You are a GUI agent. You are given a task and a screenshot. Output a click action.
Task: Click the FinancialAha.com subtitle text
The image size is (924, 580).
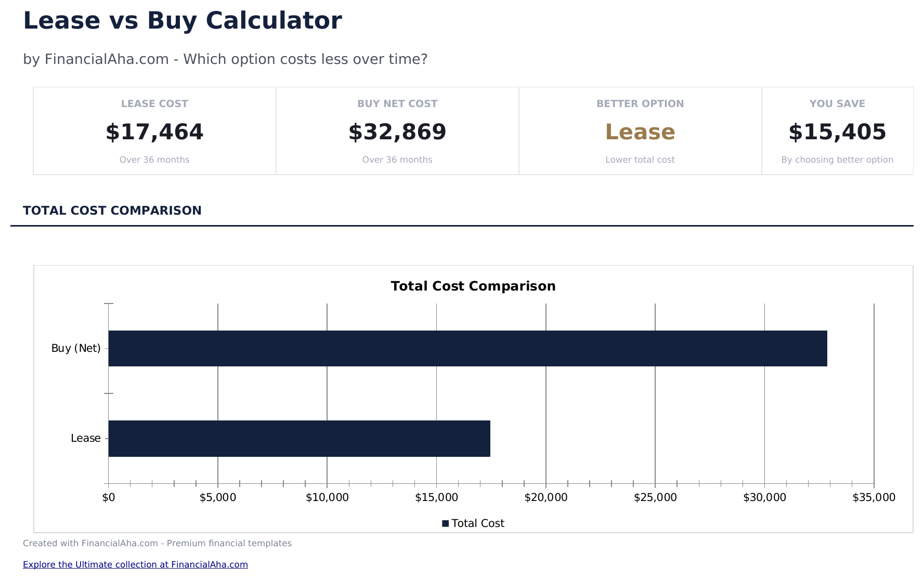[x=225, y=59]
